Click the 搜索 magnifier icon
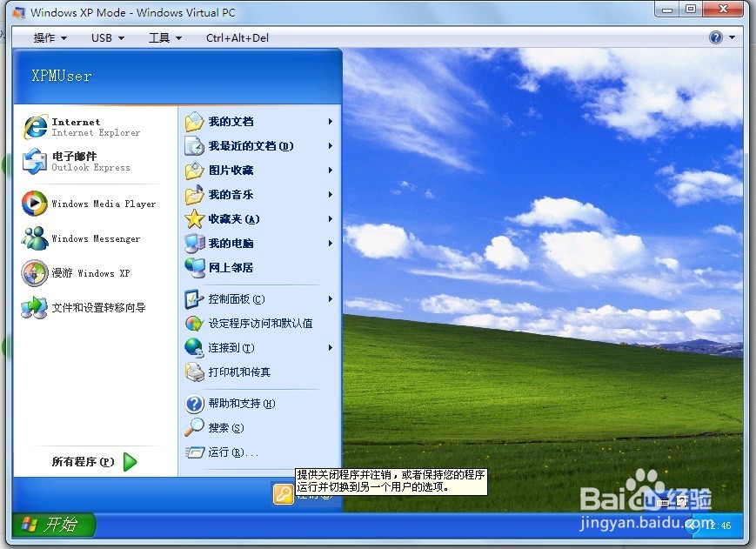This screenshot has width=756, height=549. [195, 427]
